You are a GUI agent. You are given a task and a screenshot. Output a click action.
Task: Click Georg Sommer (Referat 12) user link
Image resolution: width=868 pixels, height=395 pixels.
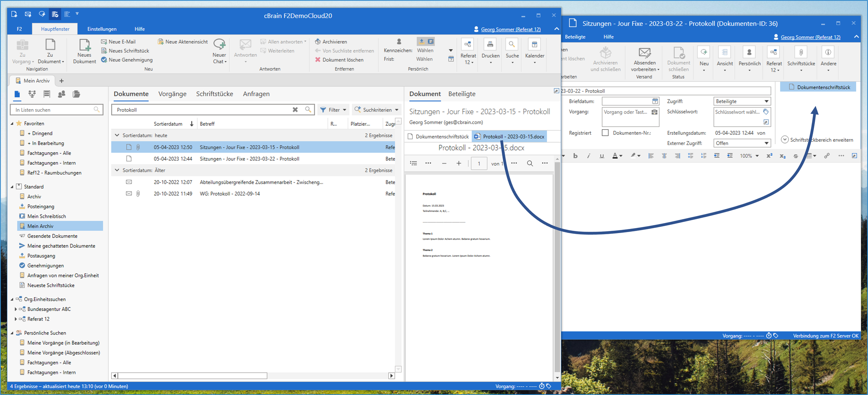(x=510, y=29)
